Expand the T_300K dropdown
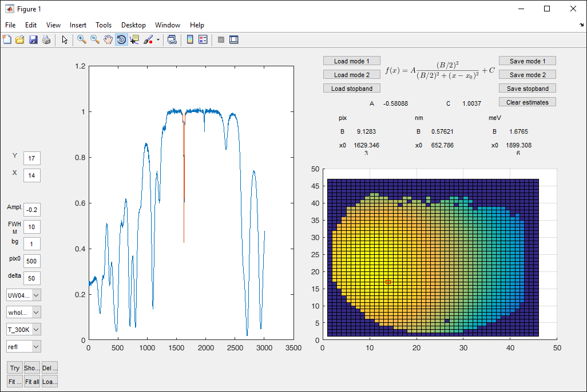The width and height of the screenshot is (587, 392). click(x=37, y=329)
